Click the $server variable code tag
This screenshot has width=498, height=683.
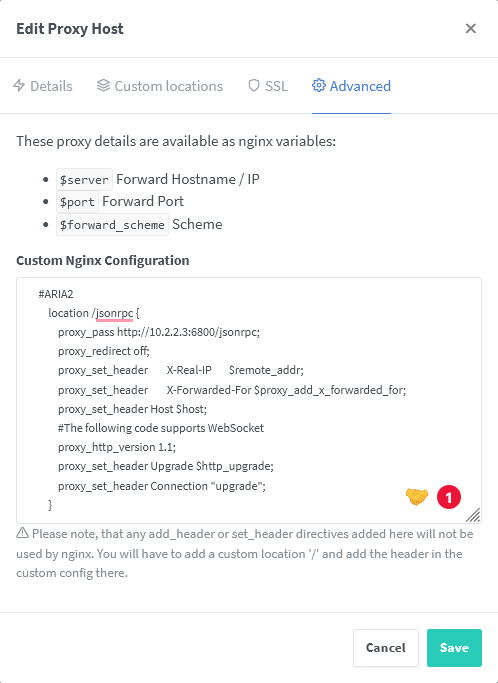(85, 179)
